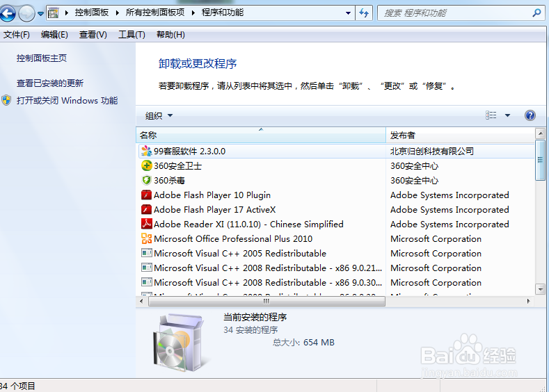549x392 pixels.
Task: Click the horizontal scrollbar right arrow
Action: click(x=528, y=301)
